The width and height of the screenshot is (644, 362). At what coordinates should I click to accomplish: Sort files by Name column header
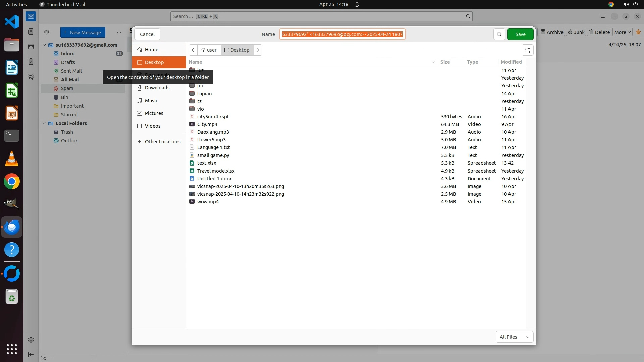[195, 62]
